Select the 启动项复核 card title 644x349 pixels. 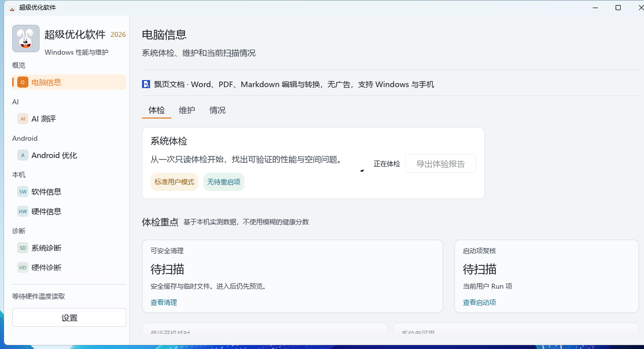pos(479,251)
